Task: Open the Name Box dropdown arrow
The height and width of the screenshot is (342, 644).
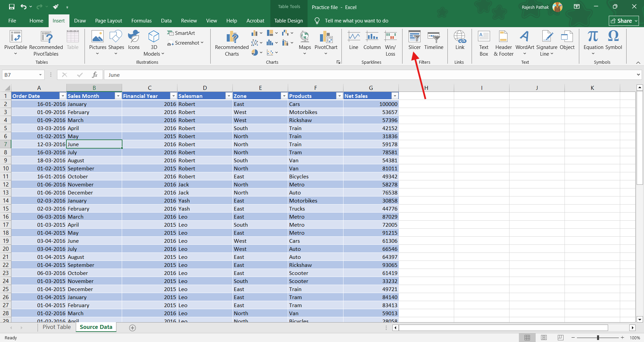Action: tap(40, 75)
